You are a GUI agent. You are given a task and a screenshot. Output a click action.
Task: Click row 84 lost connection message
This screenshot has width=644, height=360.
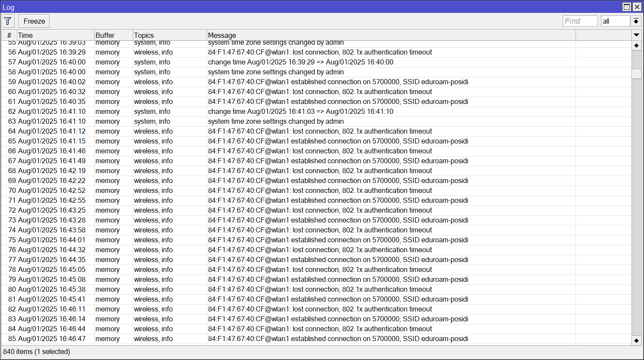pos(320,329)
